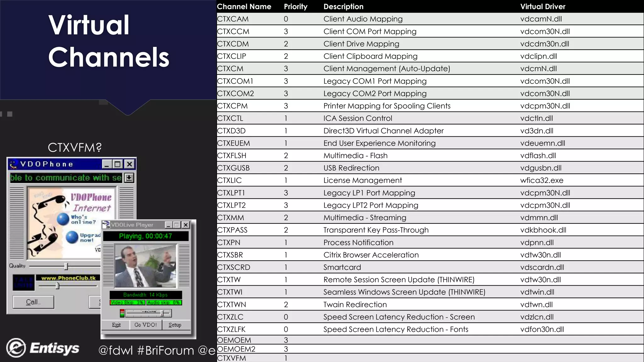
Task: Select the CTXCLIP channel name
Action: (x=231, y=56)
